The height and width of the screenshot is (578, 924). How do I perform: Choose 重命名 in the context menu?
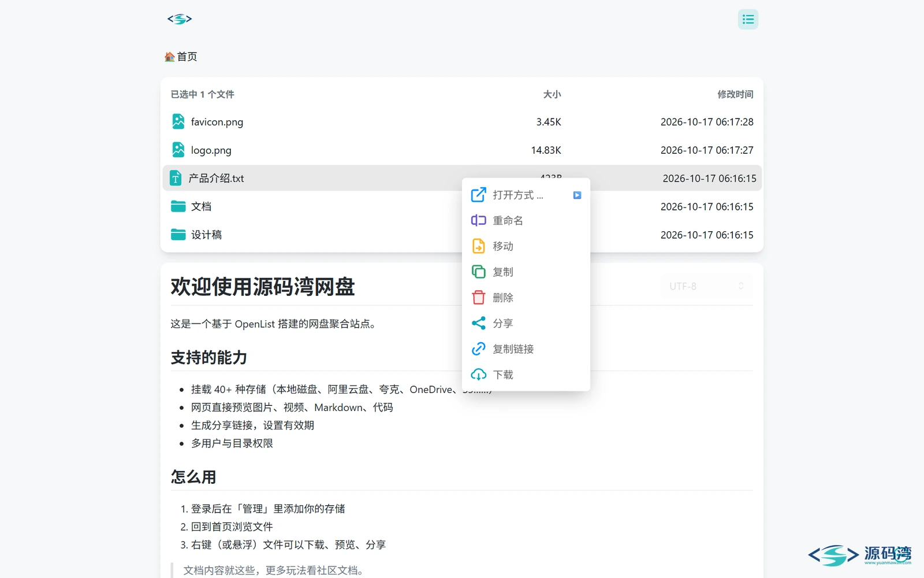pos(526,220)
